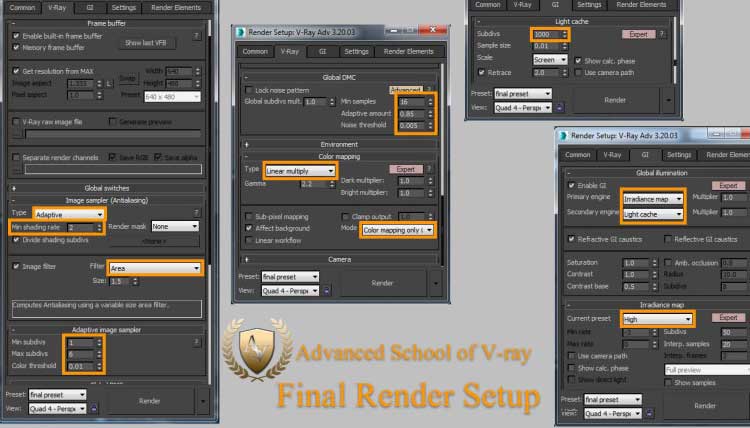Expand the Environment rollout
This screenshot has height=428, width=750.
pos(339,144)
